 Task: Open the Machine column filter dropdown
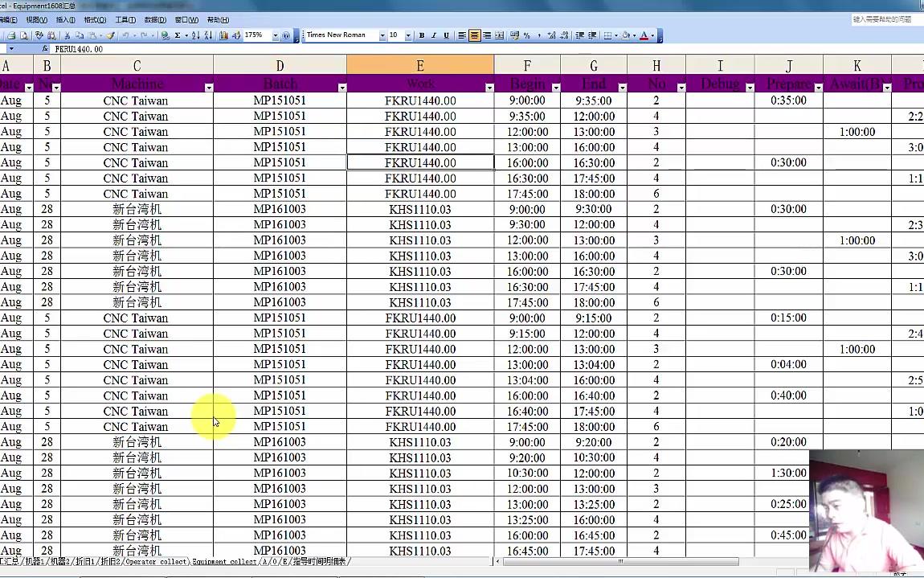click(209, 88)
